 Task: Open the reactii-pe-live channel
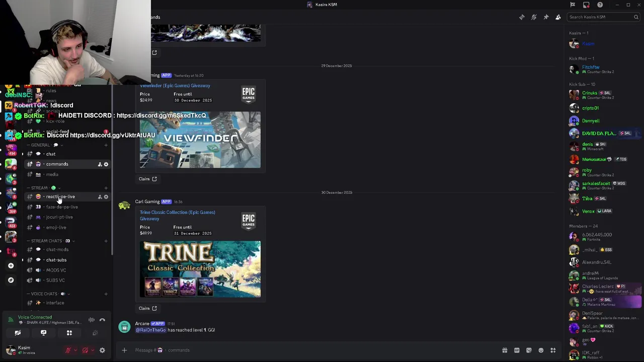pyautogui.click(x=67, y=197)
